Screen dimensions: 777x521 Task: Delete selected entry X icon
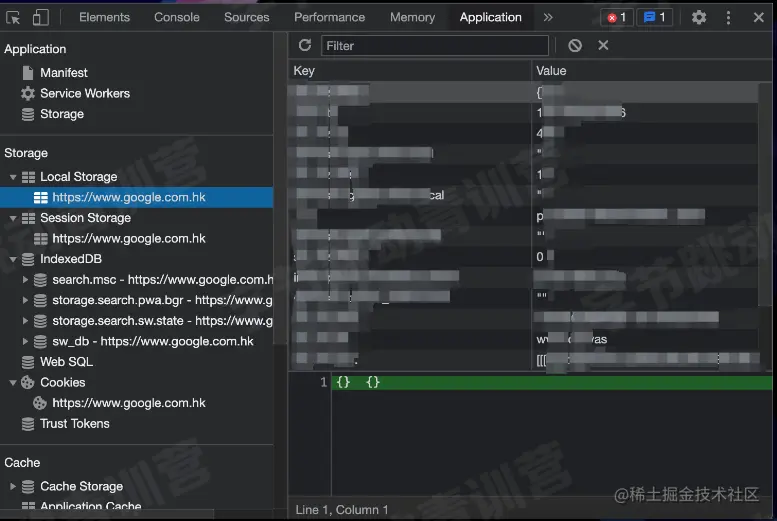coord(603,46)
